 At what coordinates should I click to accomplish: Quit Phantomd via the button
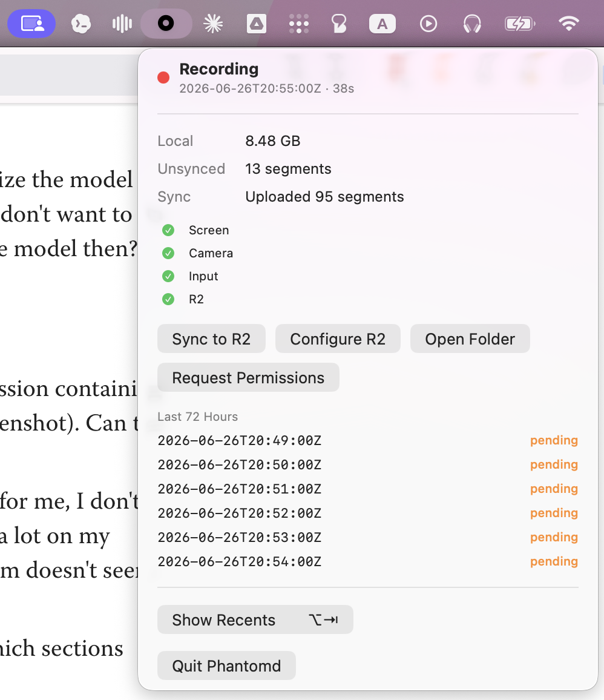[226, 665]
